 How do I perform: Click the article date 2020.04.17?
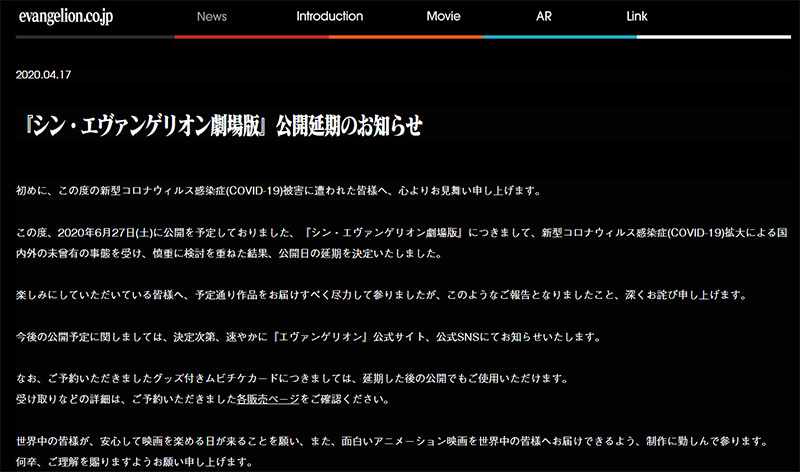click(44, 75)
